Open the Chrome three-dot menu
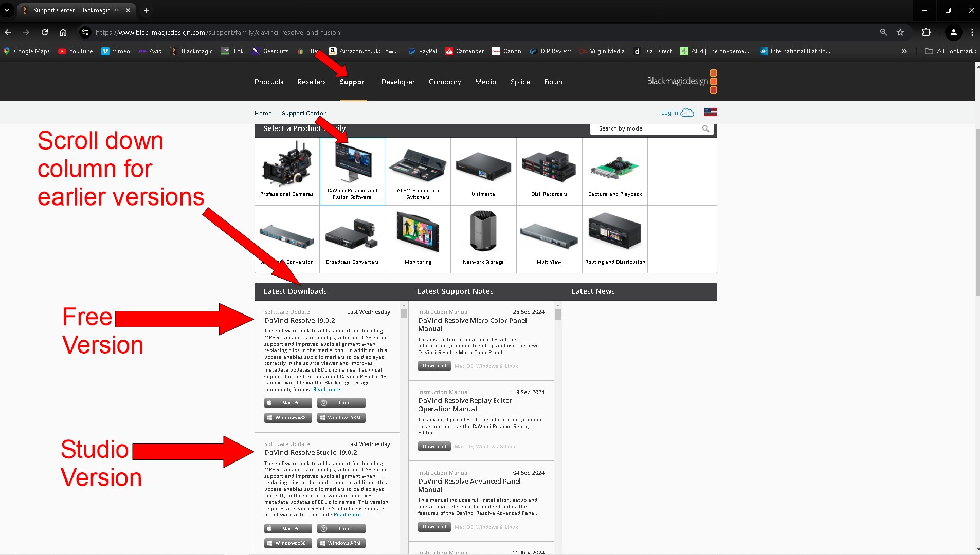 point(972,32)
